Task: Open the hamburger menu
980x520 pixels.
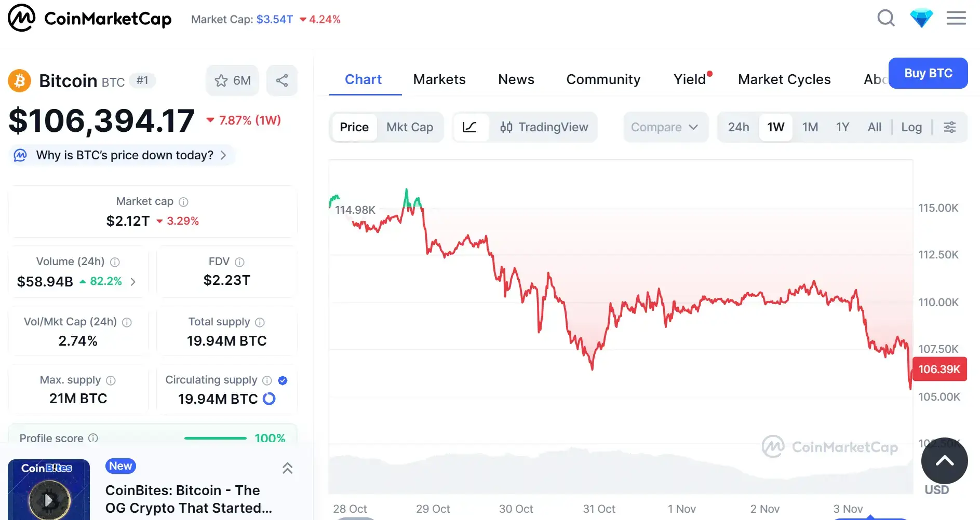Action: [956, 18]
